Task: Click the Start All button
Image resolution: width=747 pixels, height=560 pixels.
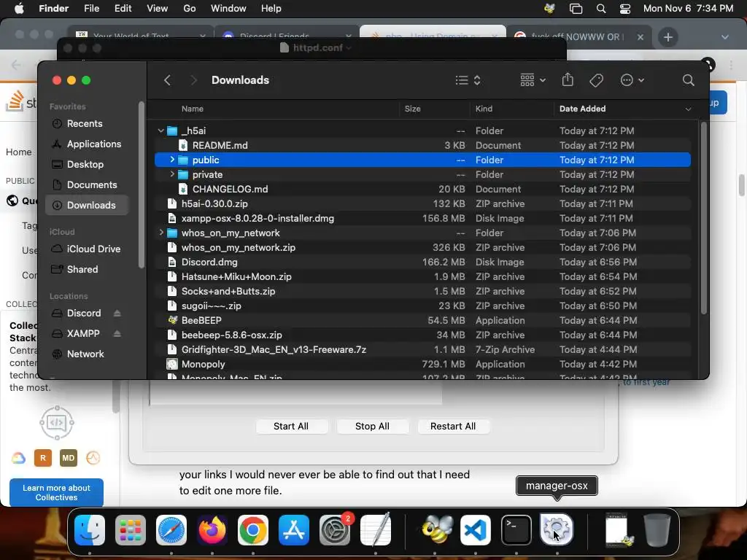Action: (291, 426)
